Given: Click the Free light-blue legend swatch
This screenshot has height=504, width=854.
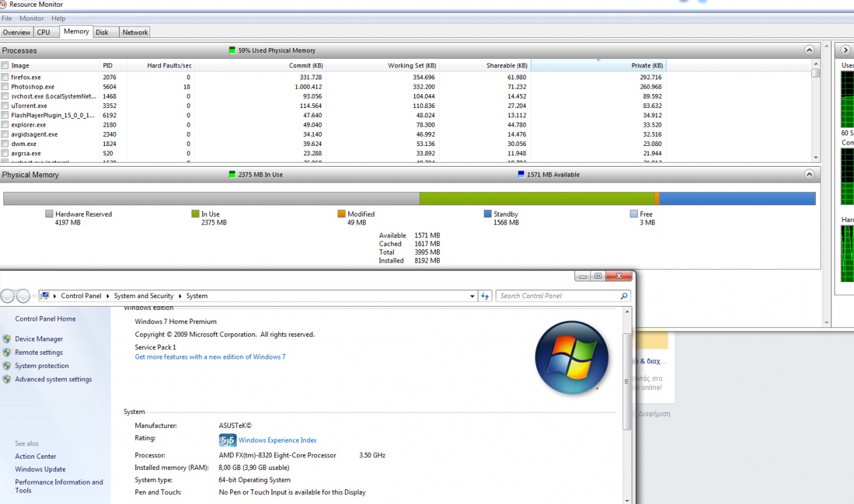Looking at the screenshot, I should coord(633,214).
